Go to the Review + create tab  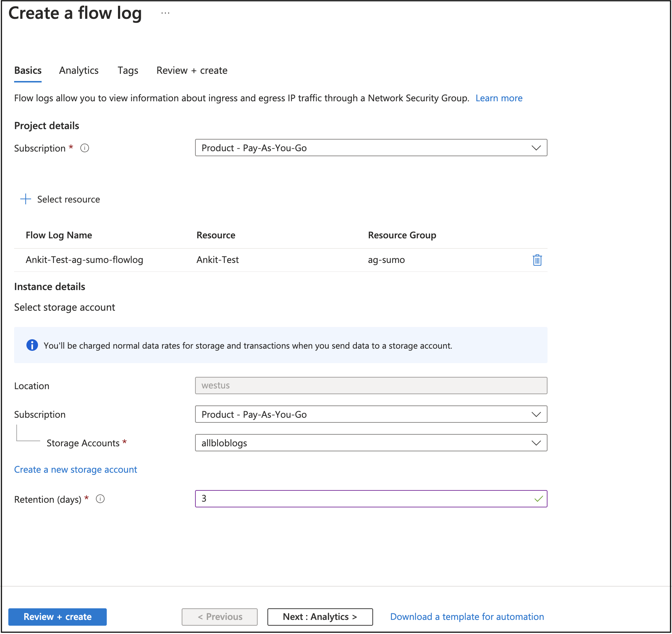point(192,71)
